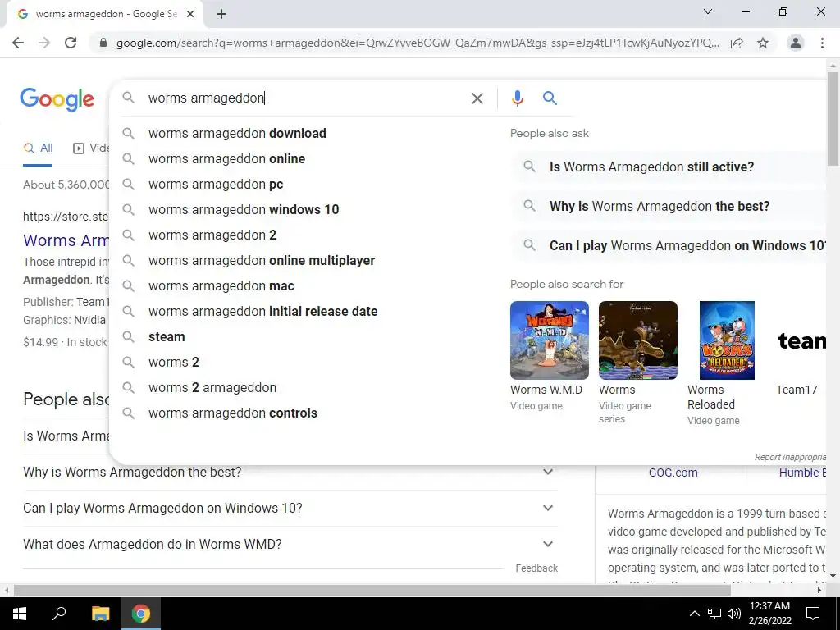Click the Google logo
Viewport: 840px width, 630px height.
(57, 99)
